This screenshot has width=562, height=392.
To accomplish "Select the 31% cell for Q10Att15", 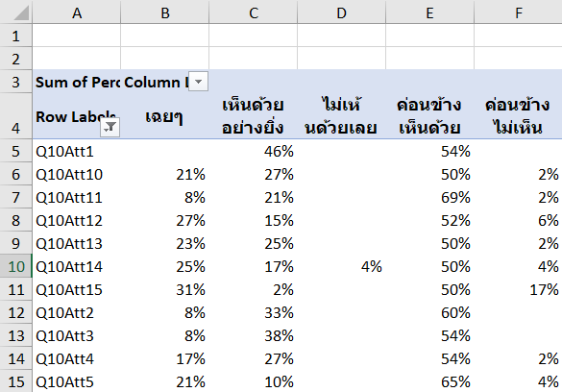I will [165, 289].
